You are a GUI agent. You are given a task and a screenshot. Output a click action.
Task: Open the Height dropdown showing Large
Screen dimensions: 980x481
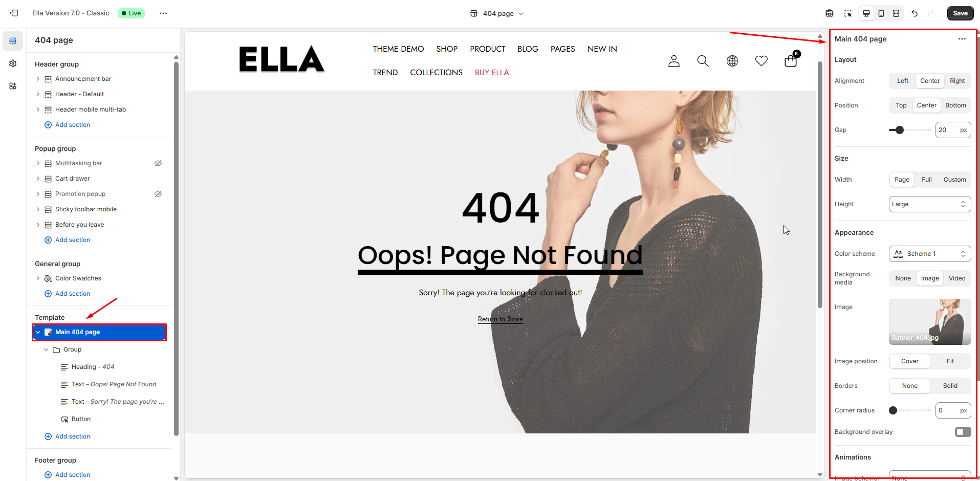click(929, 204)
